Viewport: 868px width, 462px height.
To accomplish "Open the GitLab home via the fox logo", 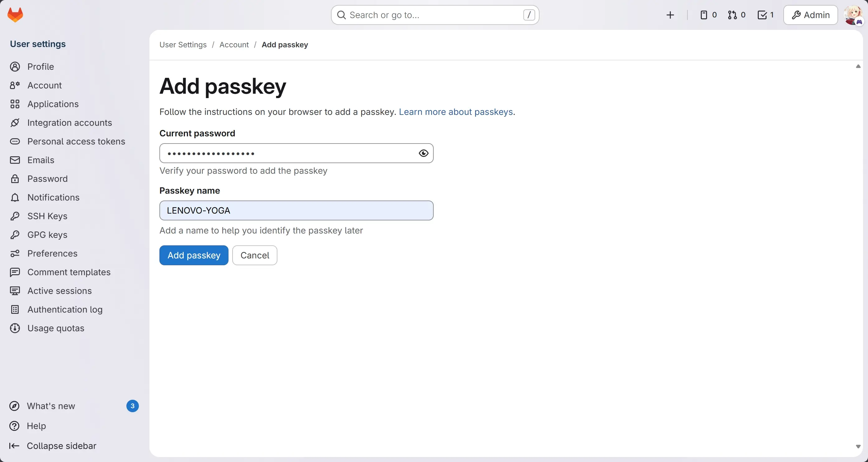I will 15,15.
